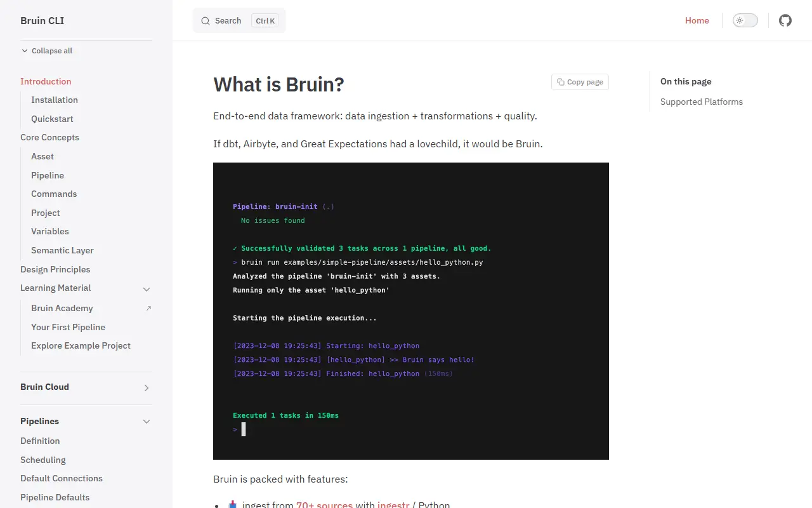This screenshot has width=812, height=508.
Task: Open the Scheduling page
Action: [43, 460]
